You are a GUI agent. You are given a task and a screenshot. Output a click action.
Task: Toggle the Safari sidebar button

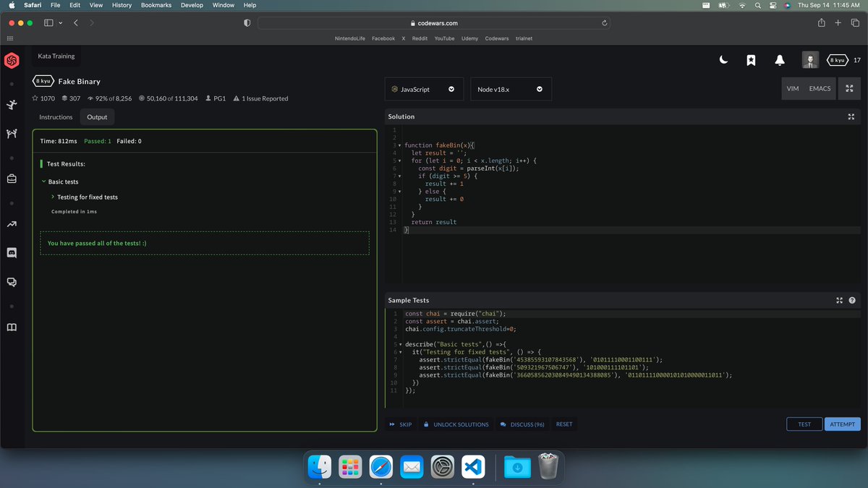49,23
